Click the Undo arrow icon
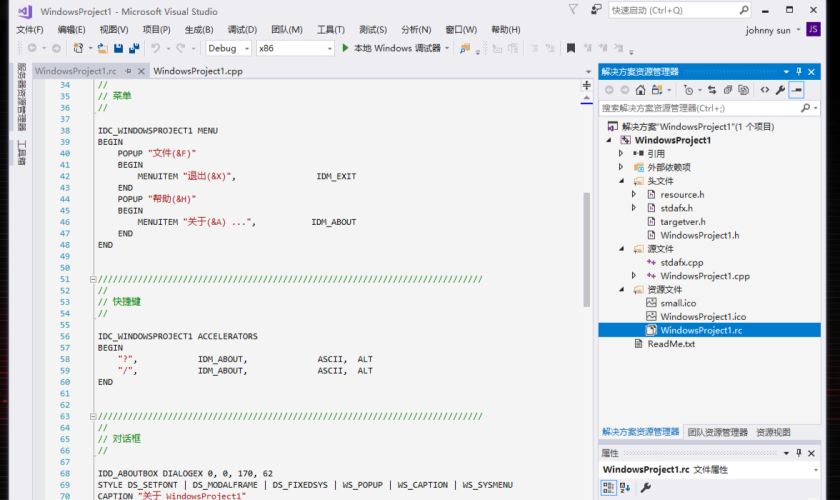The image size is (840, 500). (x=155, y=48)
